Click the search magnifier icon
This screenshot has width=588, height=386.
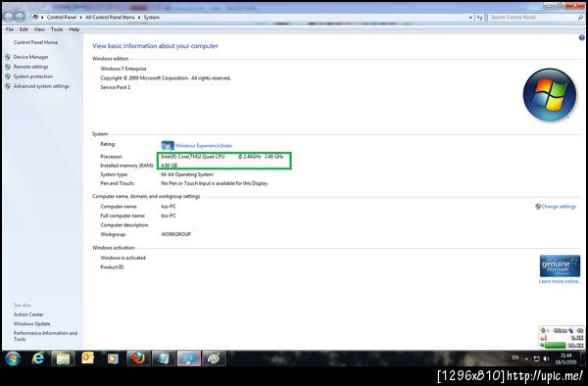click(580, 18)
